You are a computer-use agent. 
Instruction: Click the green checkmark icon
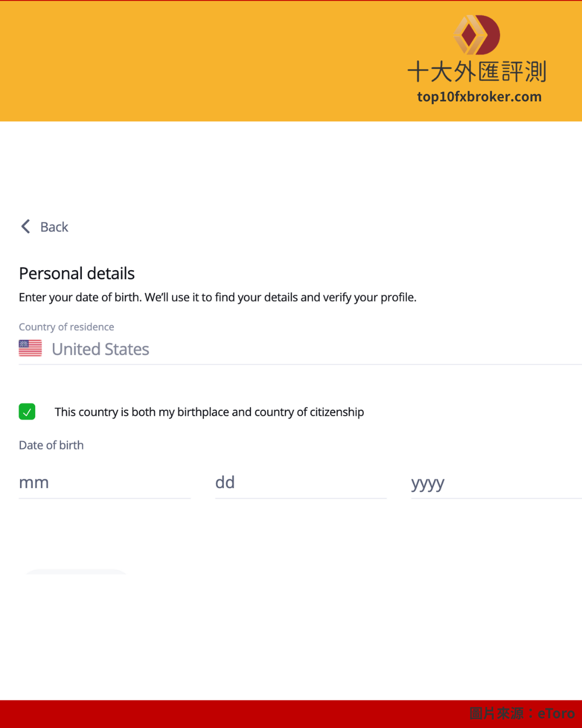(x=27, y=412)
